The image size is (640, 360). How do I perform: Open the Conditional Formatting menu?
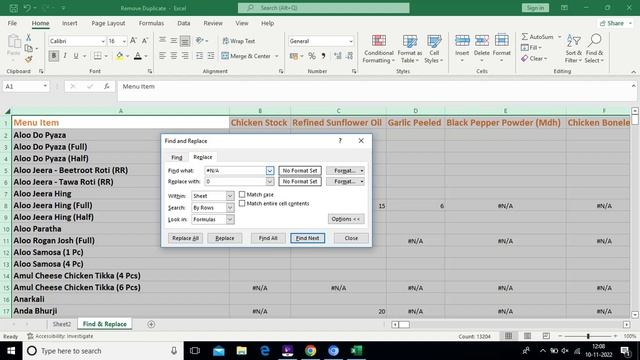379,49
